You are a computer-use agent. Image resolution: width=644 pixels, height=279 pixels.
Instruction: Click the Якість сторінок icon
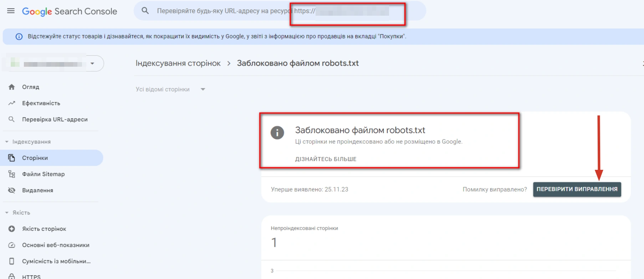pos(12,229)
